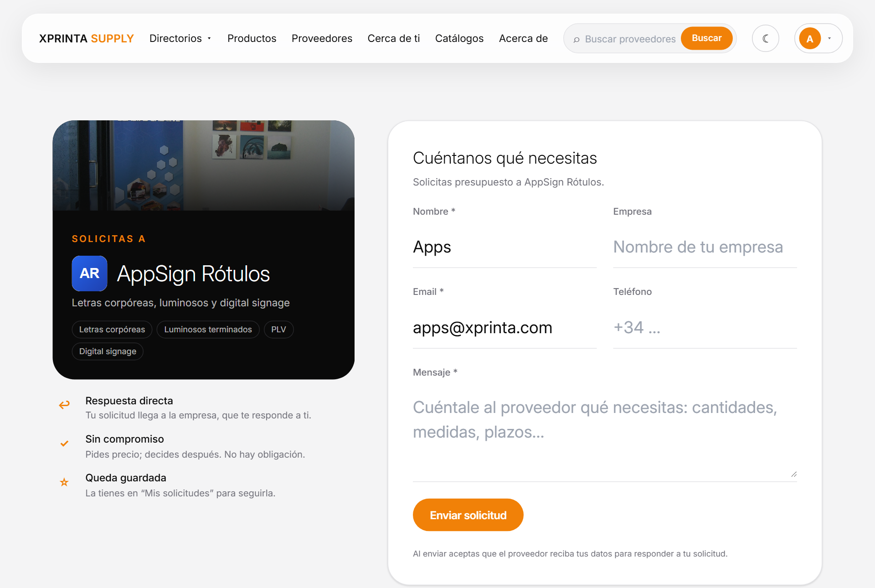The height and width of the screenshot is (588, 875).
Task: Click the 'SOLICITAS A' orange label
Action: point(108,239)
